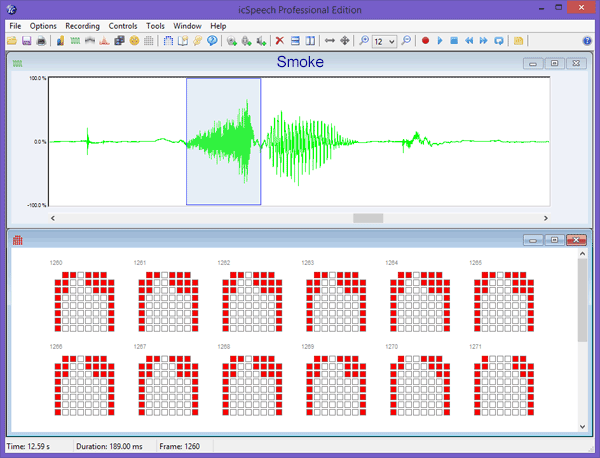Open the zoom level dropdown showing 12
Image resolution: width=600 pixels, height=458 pixels.
(x=392, y=41)
